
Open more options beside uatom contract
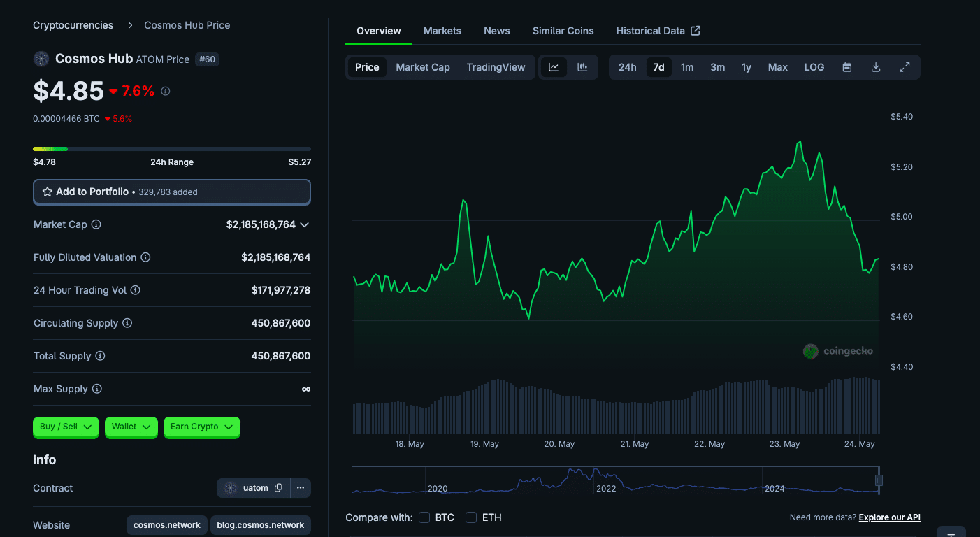[x=301, y=488]
